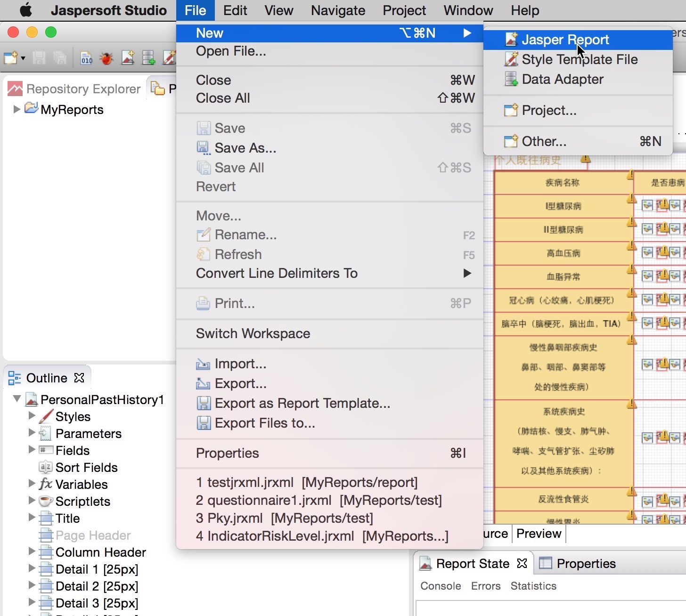
Task: Open the Project menu in menu bar
Action: 404,10
